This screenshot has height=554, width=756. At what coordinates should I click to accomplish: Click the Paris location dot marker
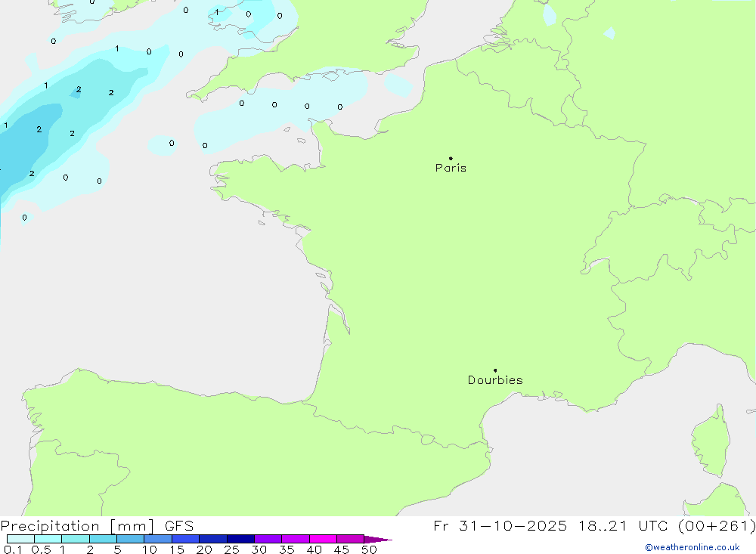(451, 158)
